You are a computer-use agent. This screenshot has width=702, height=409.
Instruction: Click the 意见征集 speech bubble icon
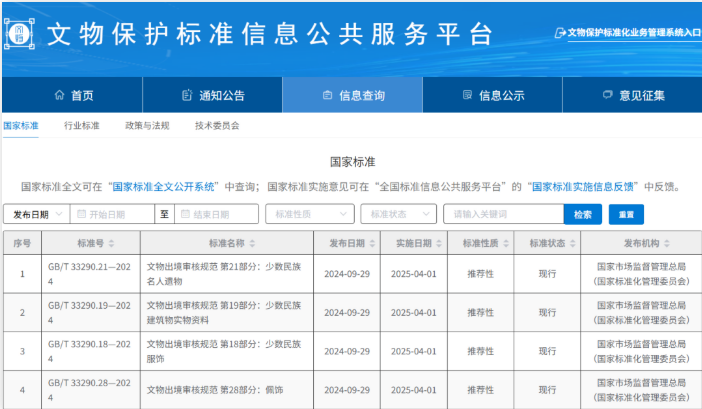pos(607,96)
